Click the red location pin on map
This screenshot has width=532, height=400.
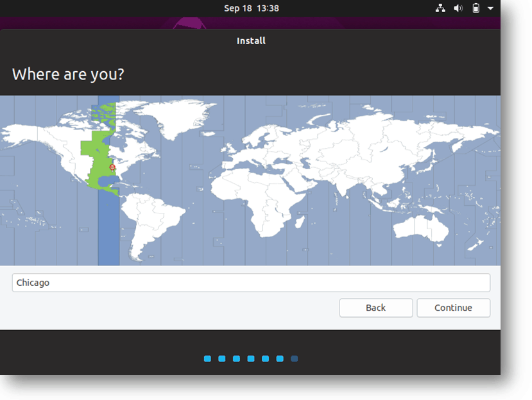point(112,167)
